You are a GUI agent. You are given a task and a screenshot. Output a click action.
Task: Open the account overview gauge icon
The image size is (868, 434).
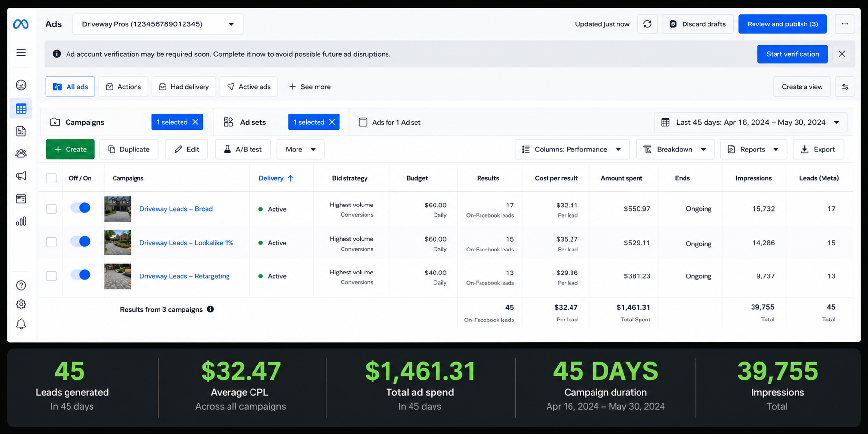21,85
